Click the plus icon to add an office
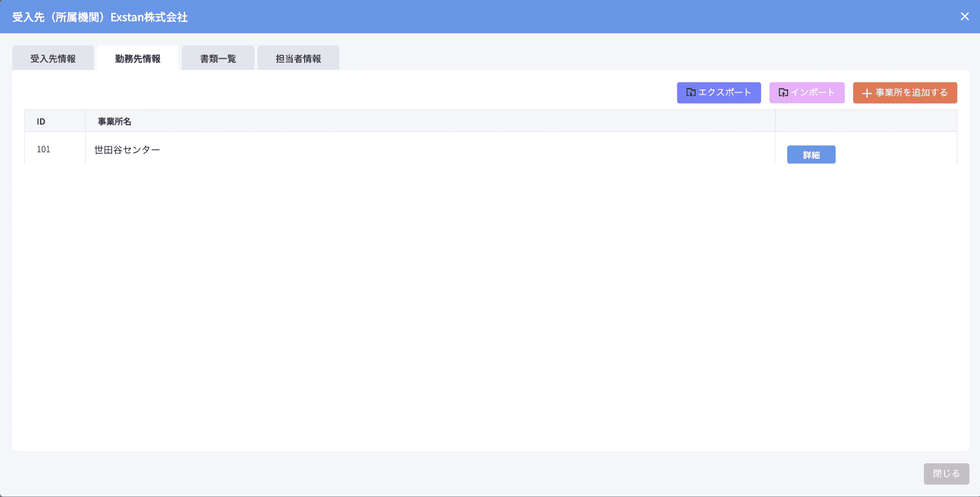980x497 pixels. pos(866,93)
